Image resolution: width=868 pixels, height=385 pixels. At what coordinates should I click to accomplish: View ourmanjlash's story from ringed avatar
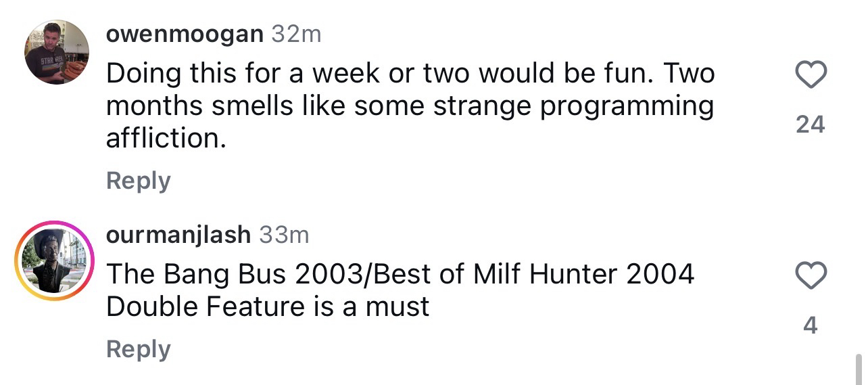pyautogui.click(x=53, y=261)
